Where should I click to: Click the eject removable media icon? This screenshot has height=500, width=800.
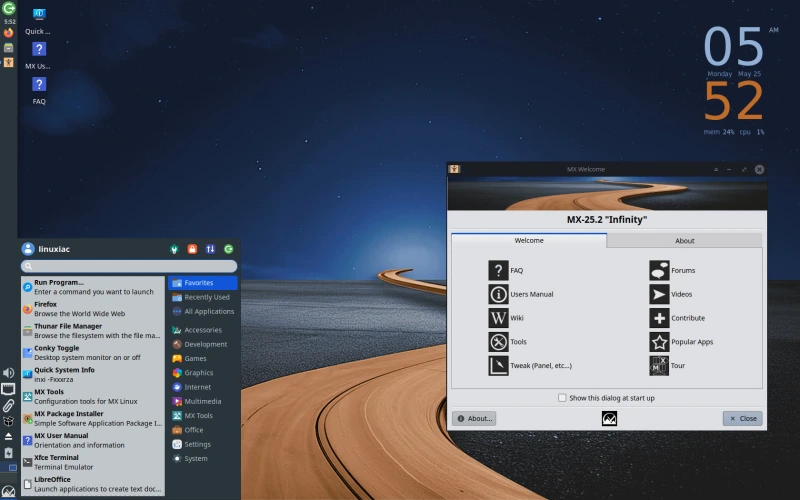tap(8, 437)
